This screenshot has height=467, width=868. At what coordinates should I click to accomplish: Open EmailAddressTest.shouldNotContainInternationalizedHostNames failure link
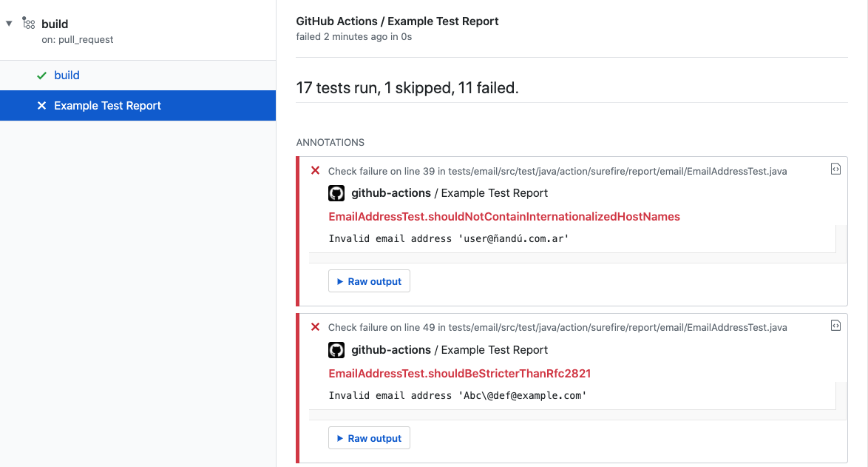[x=503, y=217]
